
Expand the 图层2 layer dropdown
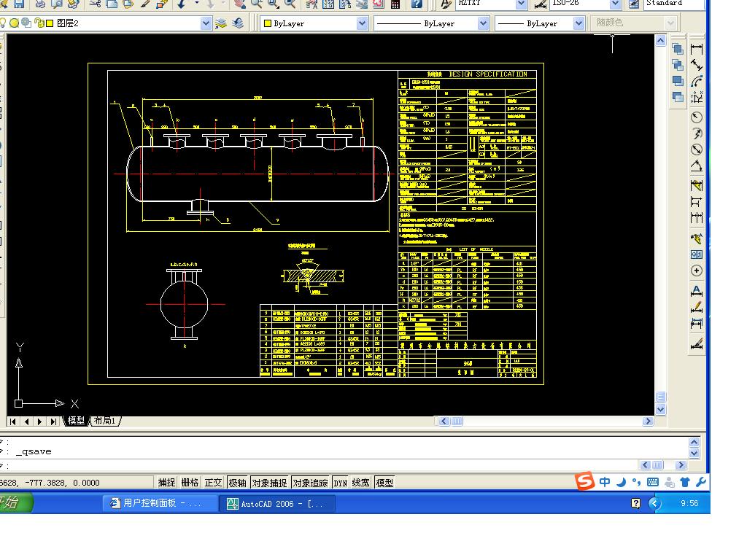[x=206, y=23]
